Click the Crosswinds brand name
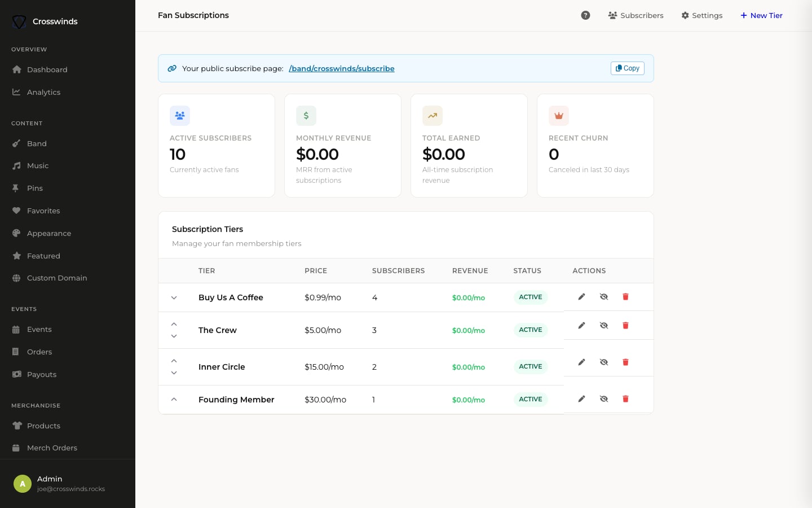This screenshot has height=508, width=812. click(x=55, y=21)
